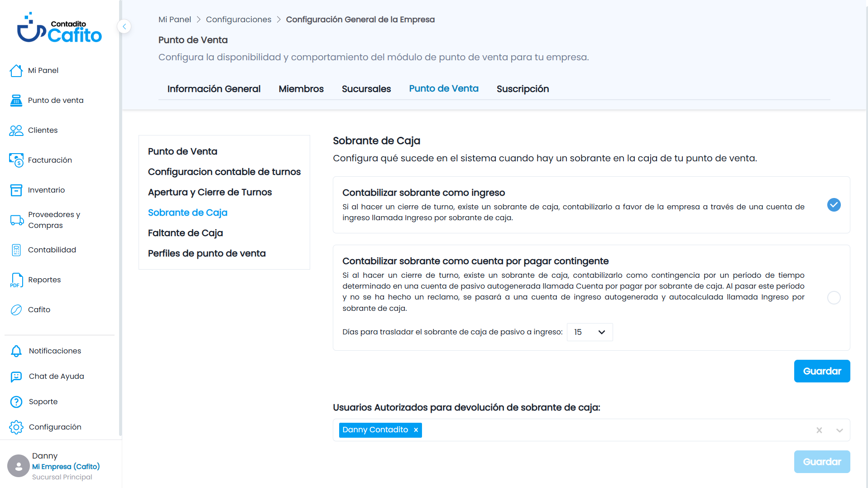Click the sidebar vertical scrollbar
Viewport: 868px width, 488px height.
click(x=120, y=217)
